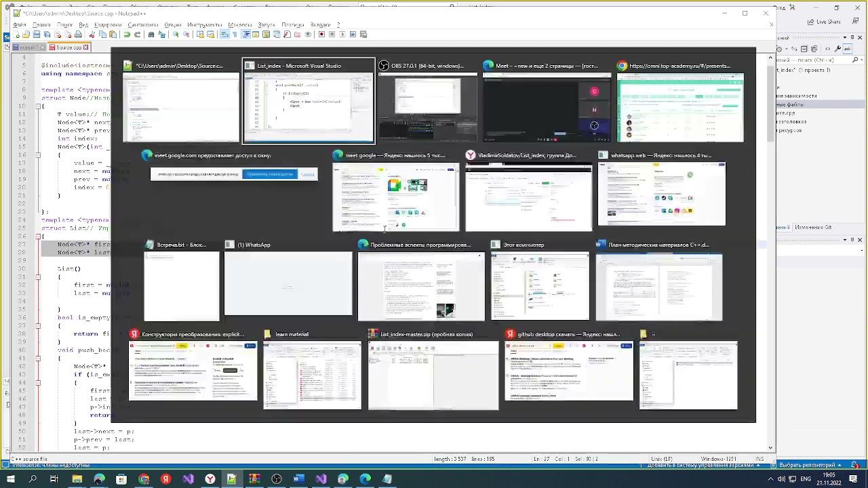Open Notepad++ from the taskbar
868x488 pixels.
pos(232,479)
